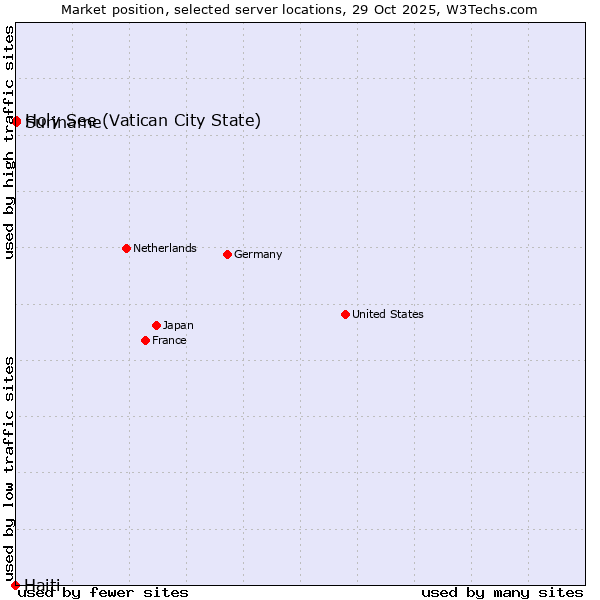Select the France red data point marker
Image resolution: width=600 pixels, height=600 pixels.
click(x=145, y=340)
